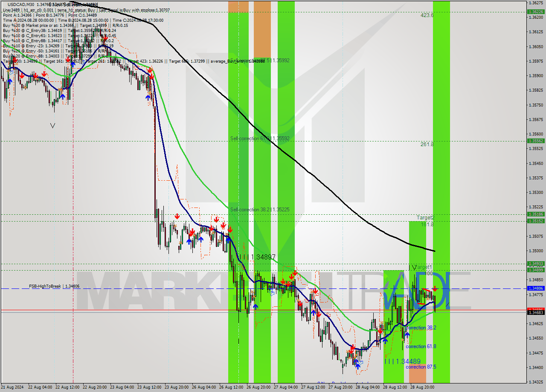Viewport: 546px width, 392px height.
Task: Select '28 Aug 20:00' on time axis
Action: (423, 387)
